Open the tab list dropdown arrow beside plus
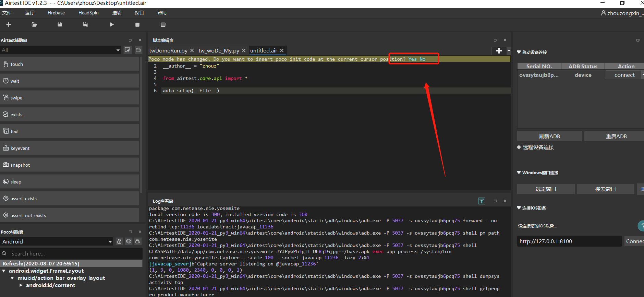The height and width of the screenshot is (297, 644). point(509,51)
